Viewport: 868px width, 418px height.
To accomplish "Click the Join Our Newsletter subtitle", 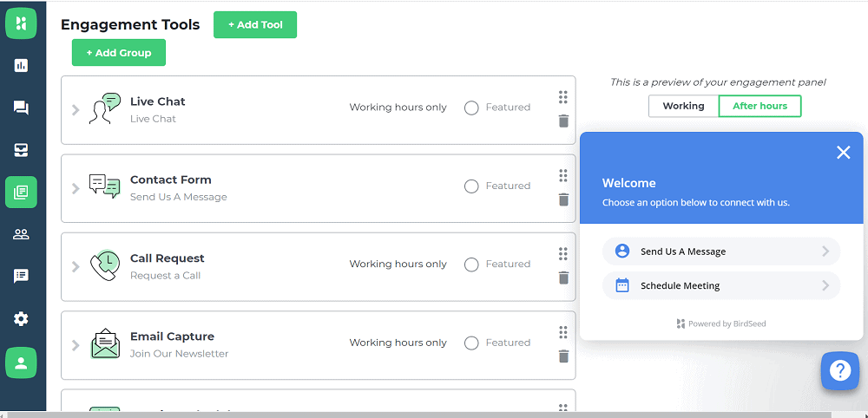I will [179, 354].
